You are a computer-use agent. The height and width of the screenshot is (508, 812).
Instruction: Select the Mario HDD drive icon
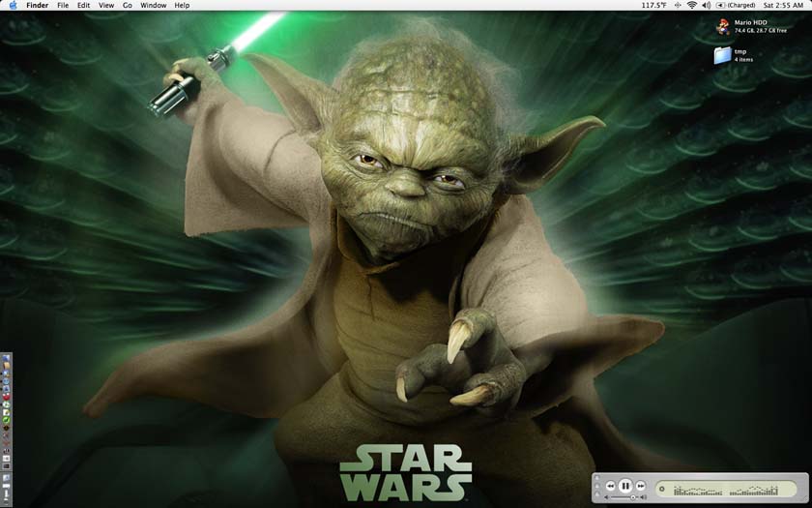(722, 26)
